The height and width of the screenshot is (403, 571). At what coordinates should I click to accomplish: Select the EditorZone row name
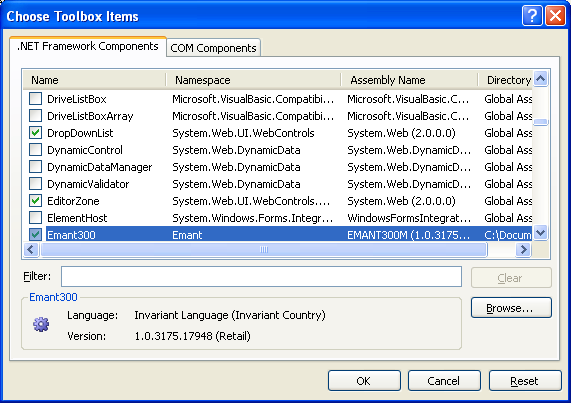point(73,201)
